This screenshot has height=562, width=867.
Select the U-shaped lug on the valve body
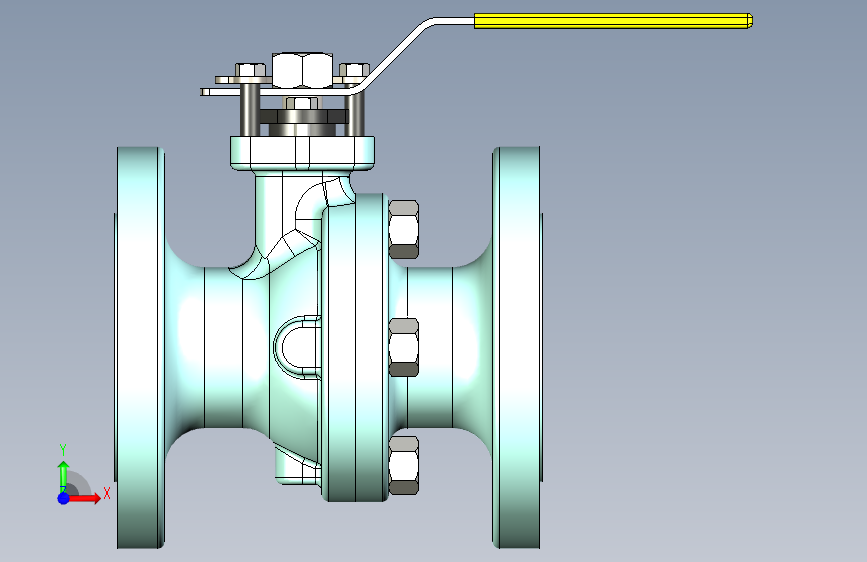tap(297, 347)
